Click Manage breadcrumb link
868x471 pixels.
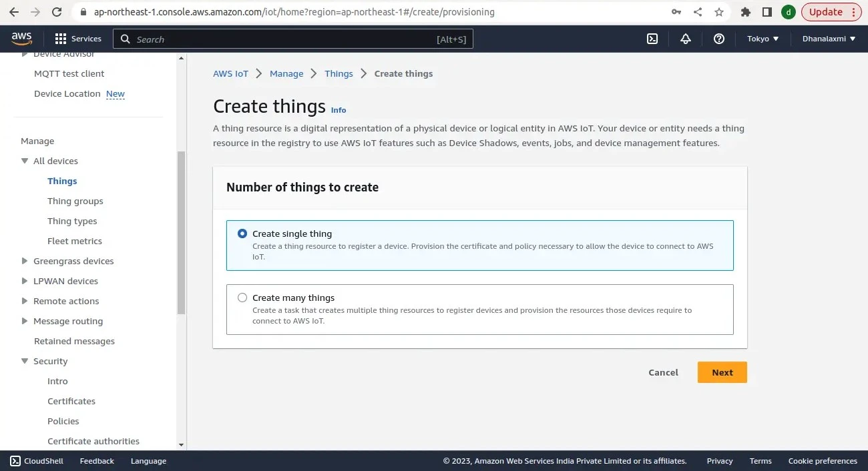[286, 73]
